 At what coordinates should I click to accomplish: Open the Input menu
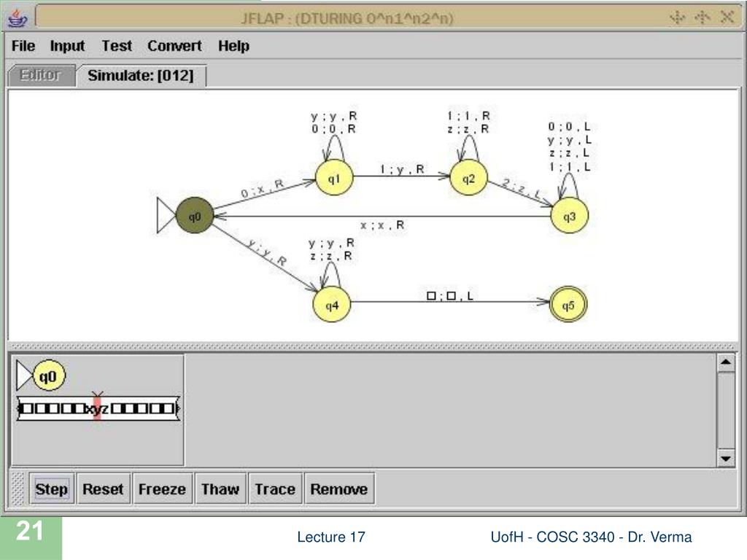67,46
